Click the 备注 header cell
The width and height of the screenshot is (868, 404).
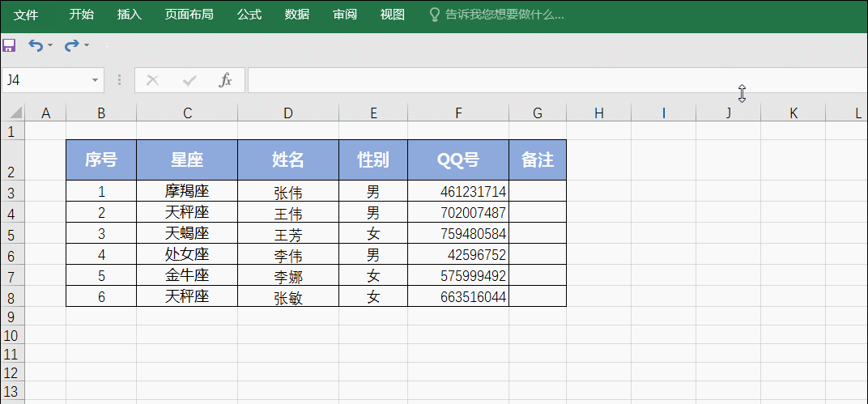537,159
